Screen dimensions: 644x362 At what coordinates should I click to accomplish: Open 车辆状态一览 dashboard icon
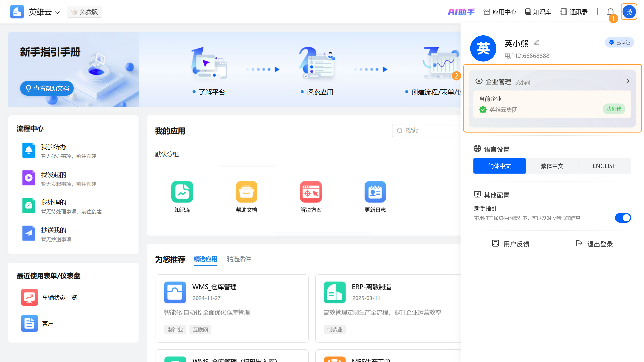29,297
